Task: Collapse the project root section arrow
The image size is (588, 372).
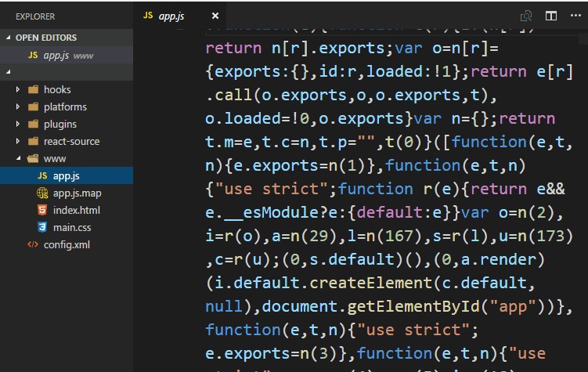Action: tap(9, 71)
